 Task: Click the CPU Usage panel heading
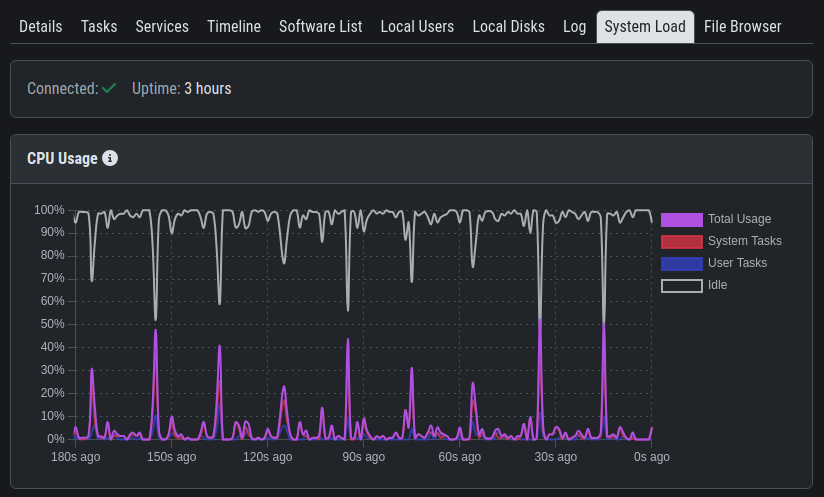point(62,158)
